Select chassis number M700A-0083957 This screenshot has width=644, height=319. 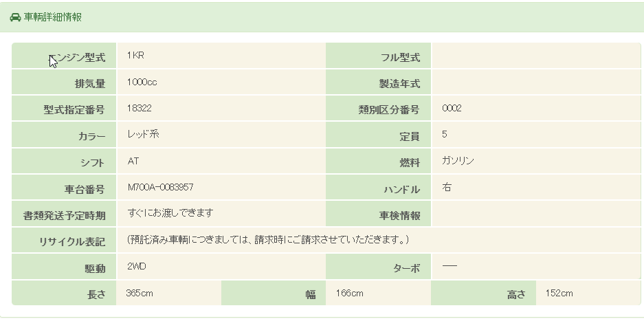pos(160,187)
